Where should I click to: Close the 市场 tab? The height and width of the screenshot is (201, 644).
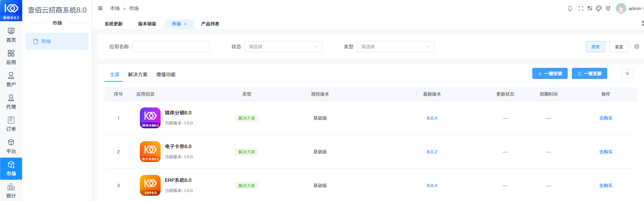(185, 24)
